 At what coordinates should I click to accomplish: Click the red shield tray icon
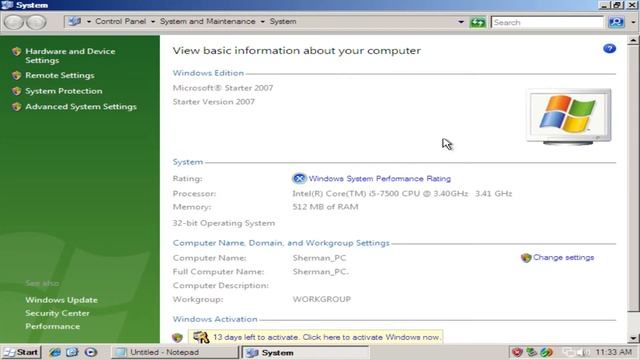517,352
